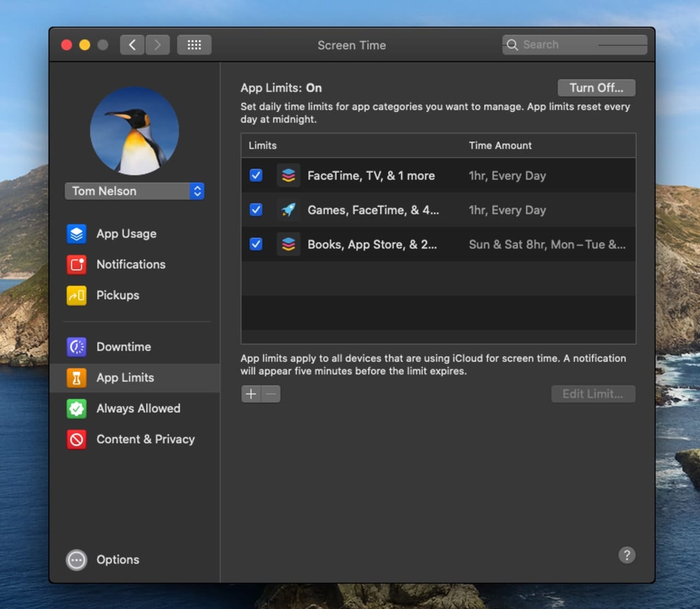Disable the Games, FaceTime limit checkbox
The image size is (700, 609).
pyautogui.click(x=256, y=210)
